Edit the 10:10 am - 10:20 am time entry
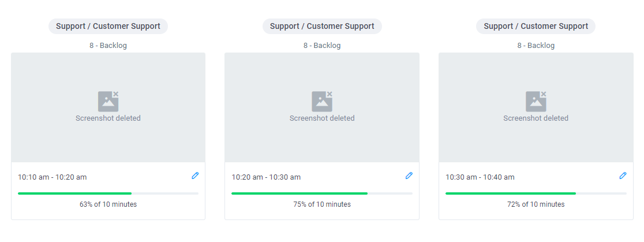This screenshot has width=644, height=242. [195, 176]
